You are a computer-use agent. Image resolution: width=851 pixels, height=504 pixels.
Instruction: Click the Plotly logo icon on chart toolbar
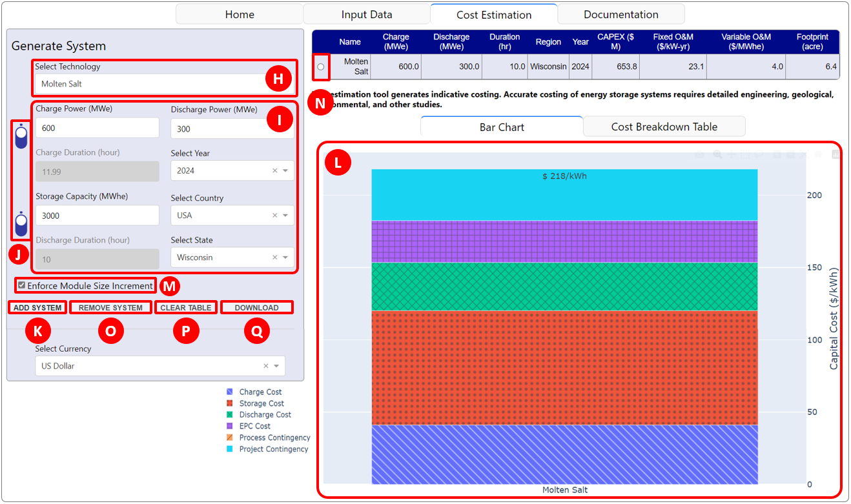coord(836,155)
